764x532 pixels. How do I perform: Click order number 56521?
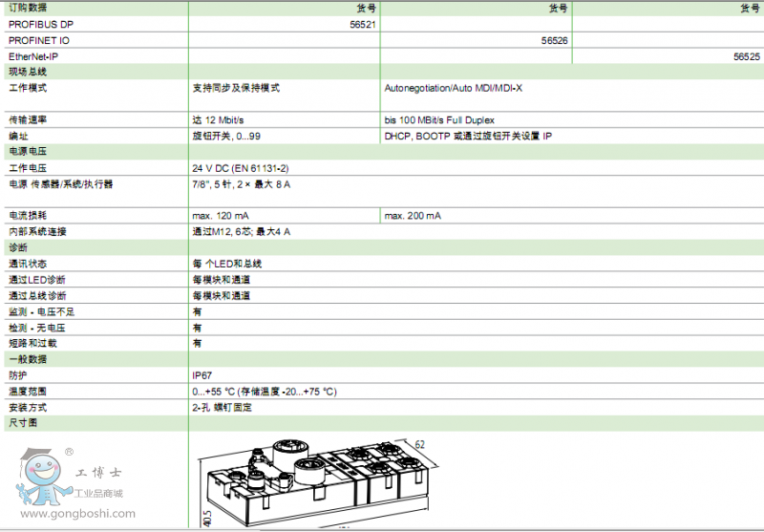coord(363,24)
